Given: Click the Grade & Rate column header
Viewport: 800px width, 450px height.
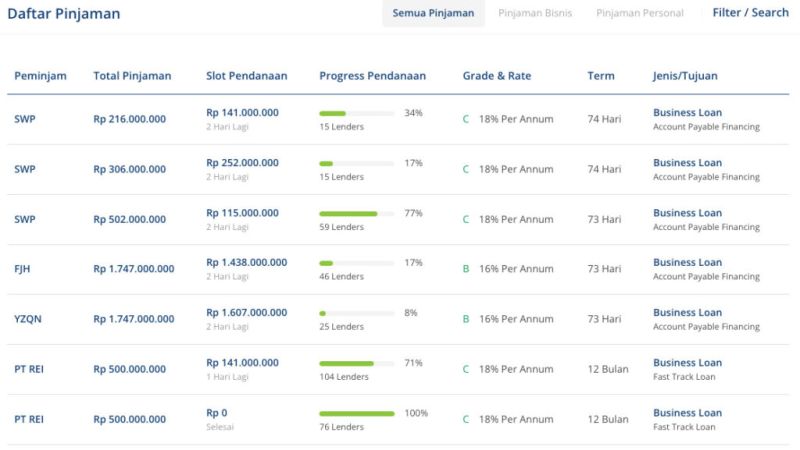Looking at the screenshot, I should [x=497, y=76].
